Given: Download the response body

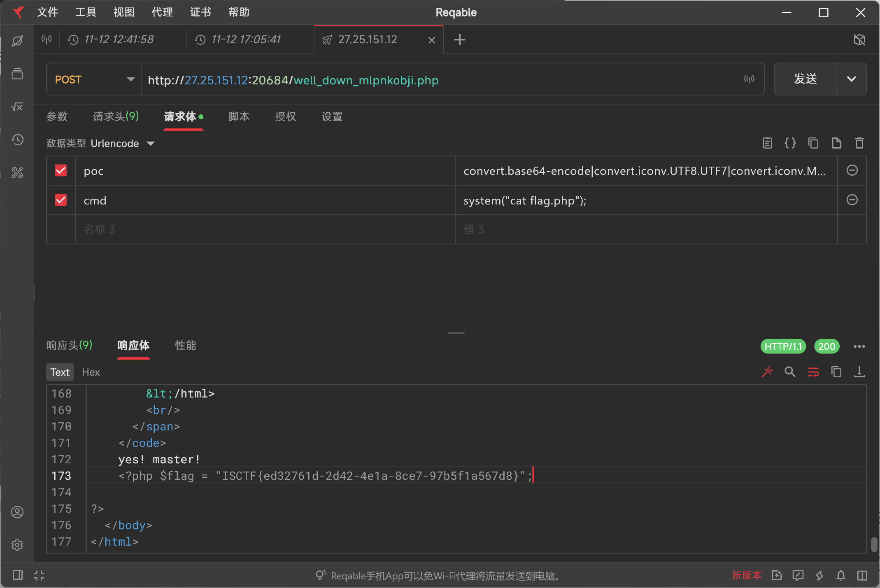Looking at the screenshot, I should pyautogui.click(x=859, y=372).
